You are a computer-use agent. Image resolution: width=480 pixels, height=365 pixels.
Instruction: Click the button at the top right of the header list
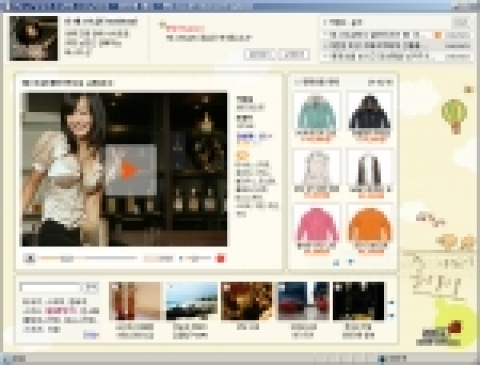[461, 22]
